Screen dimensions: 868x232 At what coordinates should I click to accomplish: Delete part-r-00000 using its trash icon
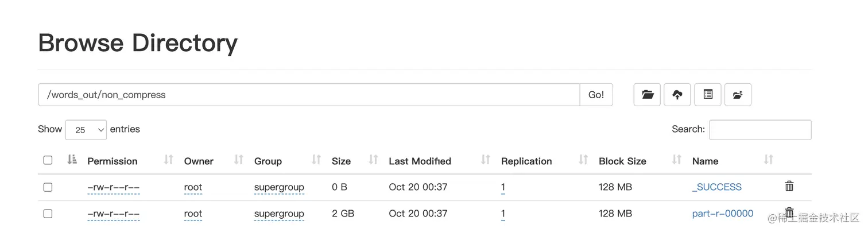789,212
